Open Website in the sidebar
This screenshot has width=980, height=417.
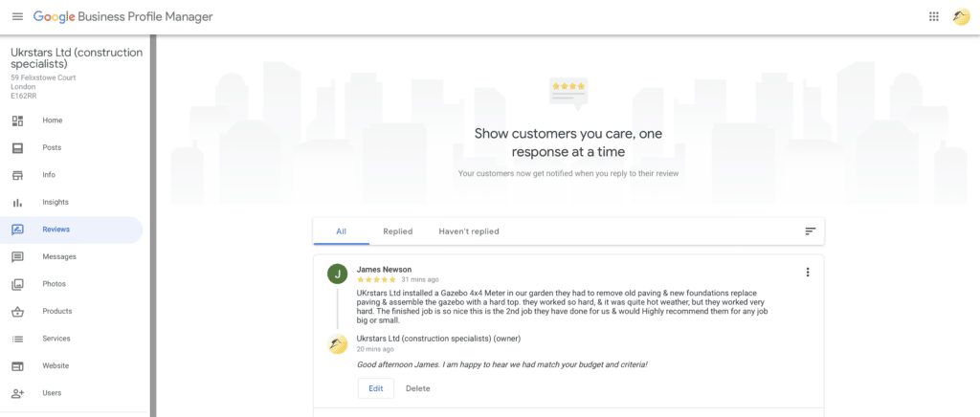click(x=55, y=366)
